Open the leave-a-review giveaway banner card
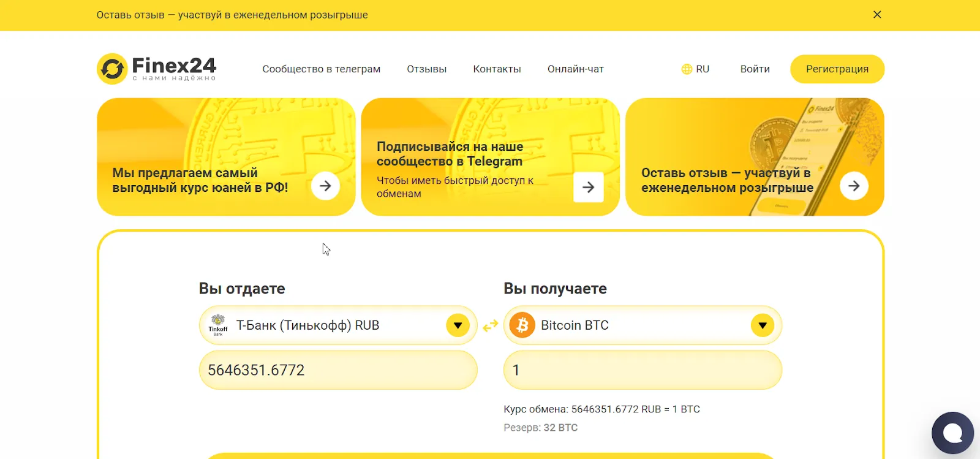Screen dimensions: 980x459 (755, 157)
